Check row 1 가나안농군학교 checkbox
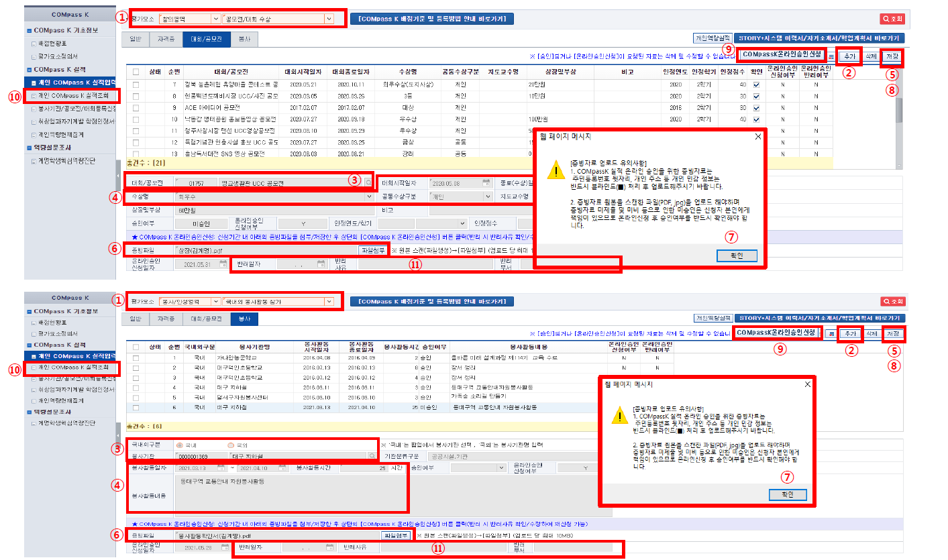The width and height of the screenshot is (948, 560). 136,358
